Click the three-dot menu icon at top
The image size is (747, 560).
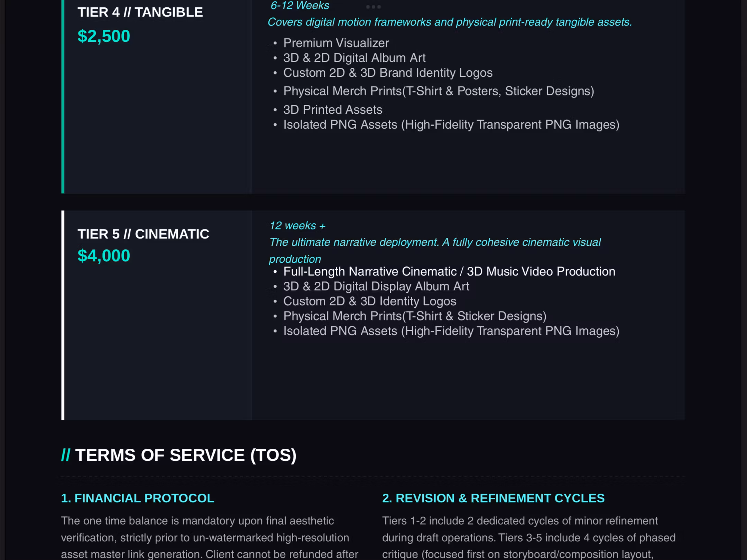(x=373, y=7)
